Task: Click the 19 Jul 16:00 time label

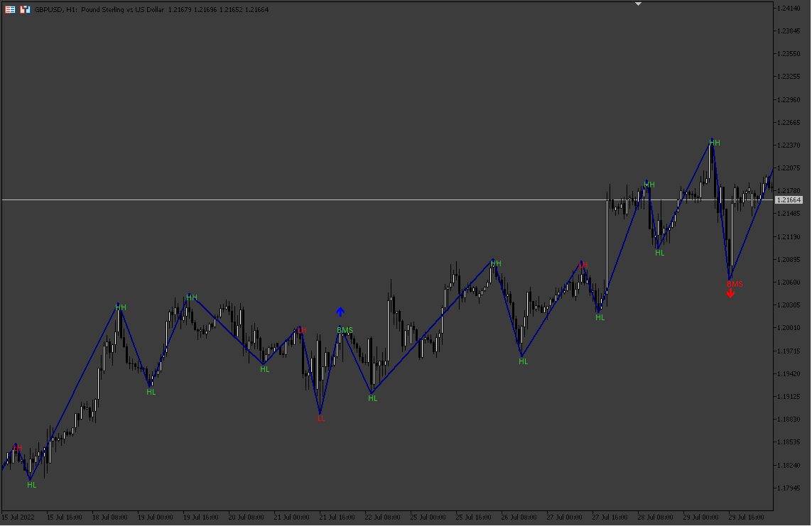Action: 201,517
